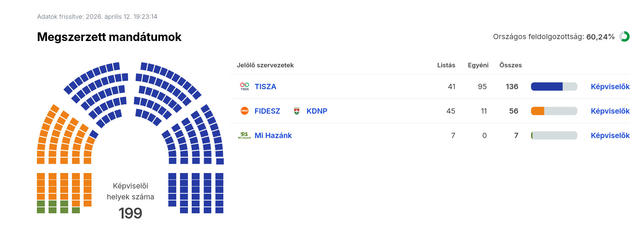644x243 pixels.
Task: Open the TISZA party link
Action: [265, 87]
